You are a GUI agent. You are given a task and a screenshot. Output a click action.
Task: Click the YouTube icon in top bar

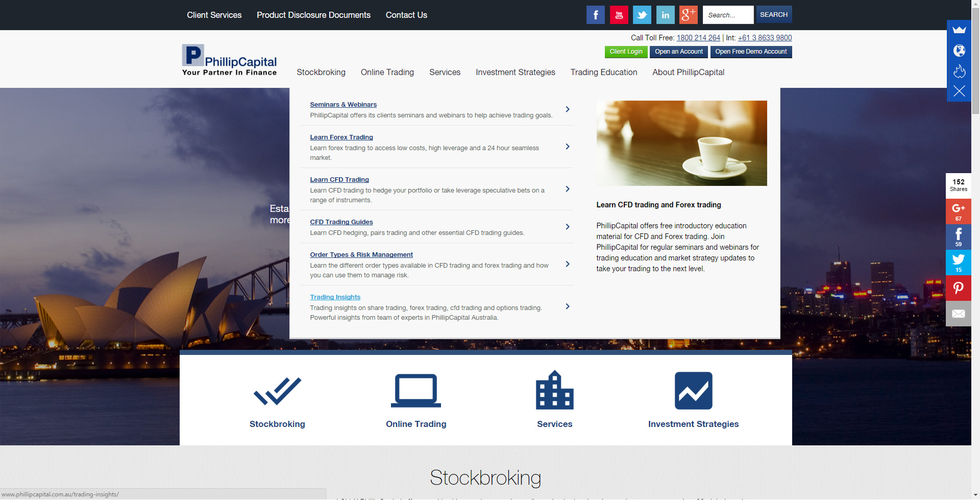(619, 15)
